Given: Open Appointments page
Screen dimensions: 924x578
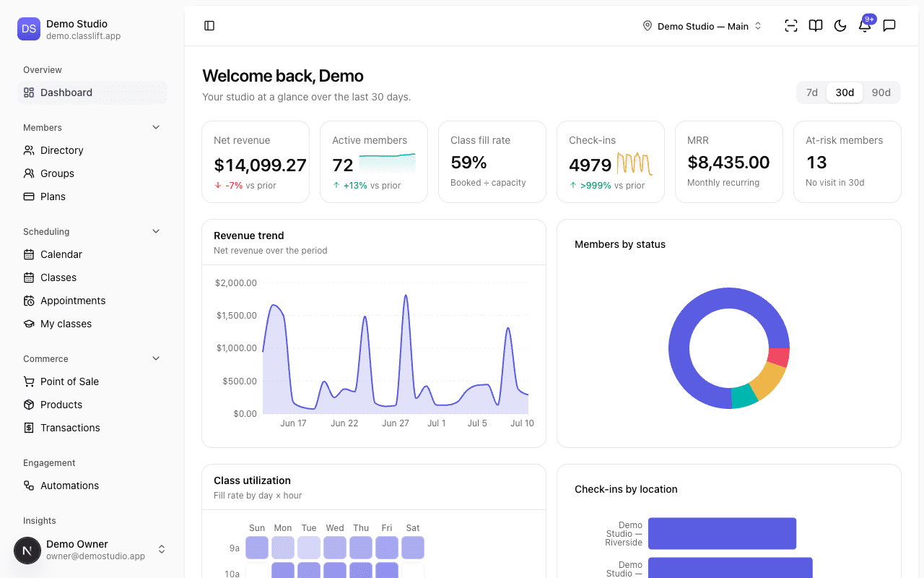Looking at the screenshot, I should coord(92,301).
